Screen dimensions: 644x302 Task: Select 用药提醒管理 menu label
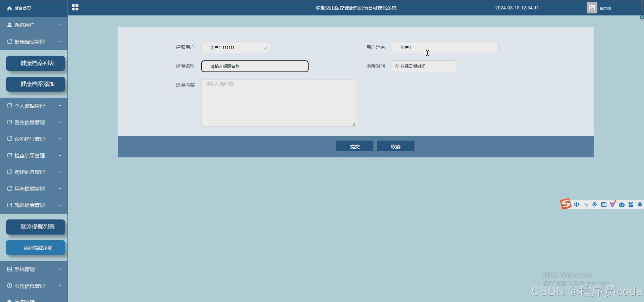30,189
